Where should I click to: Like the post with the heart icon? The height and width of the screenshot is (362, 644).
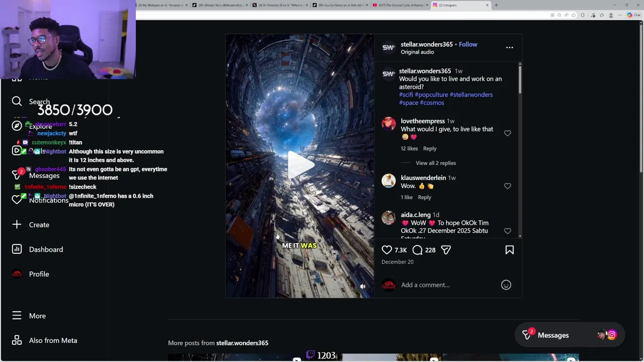point(386,250)
